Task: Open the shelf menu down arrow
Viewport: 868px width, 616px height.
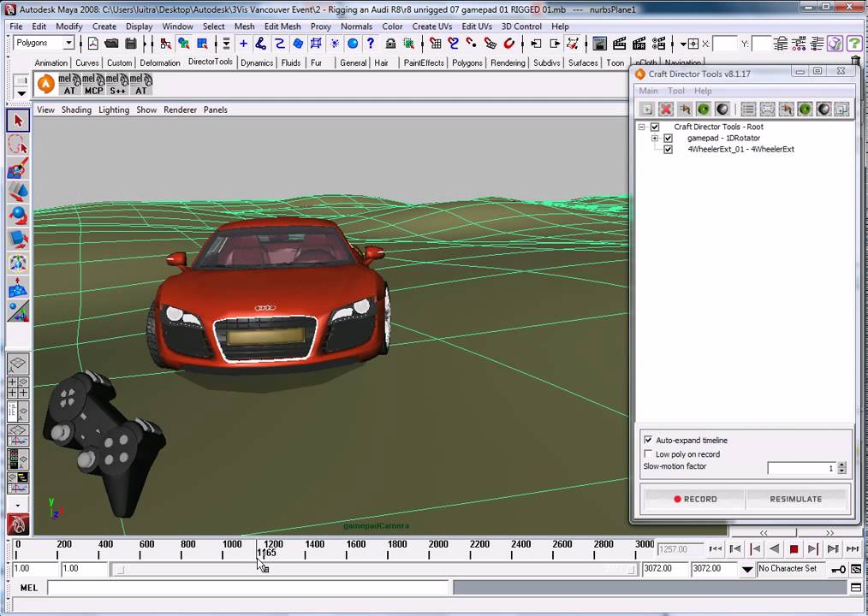Action: click(21, 93)
